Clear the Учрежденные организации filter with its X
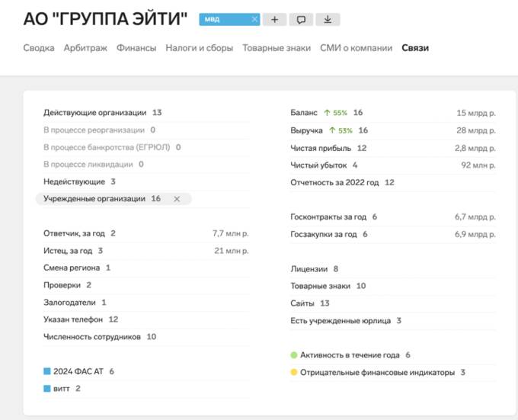 [177, 199]
